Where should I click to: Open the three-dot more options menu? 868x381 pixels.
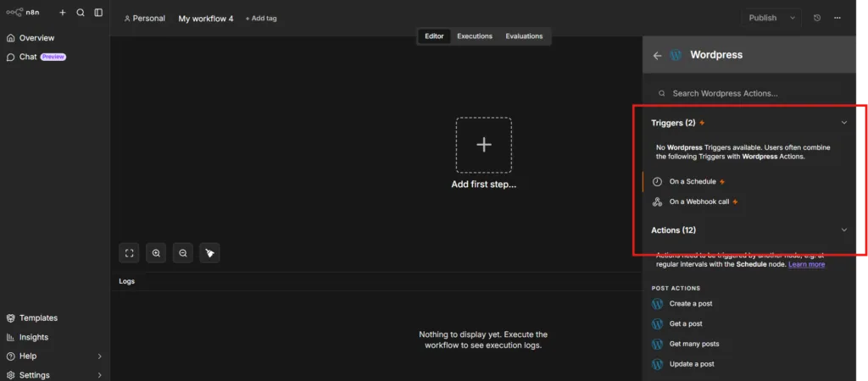point(837,18)
